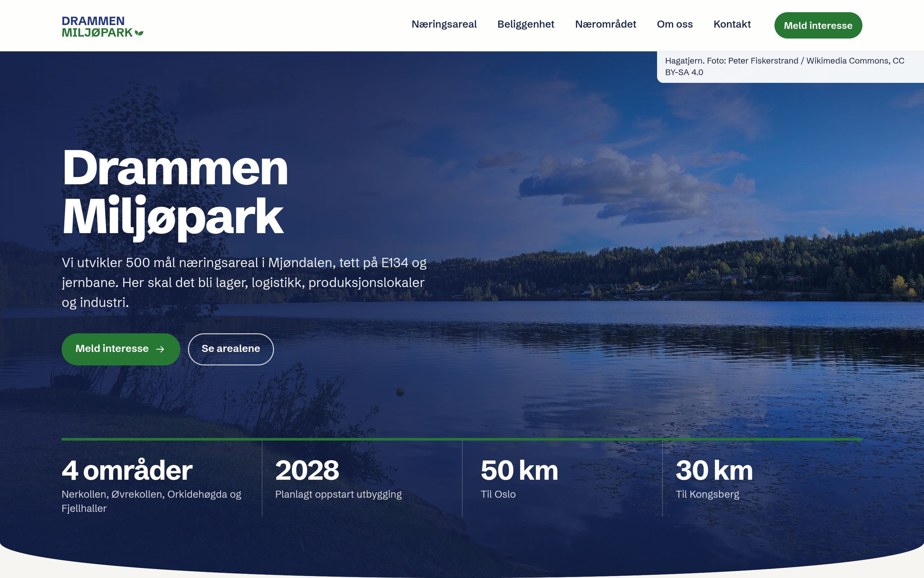Open the Næringsareal menu item
Screen dimensions: 924x578
point(444,24)
